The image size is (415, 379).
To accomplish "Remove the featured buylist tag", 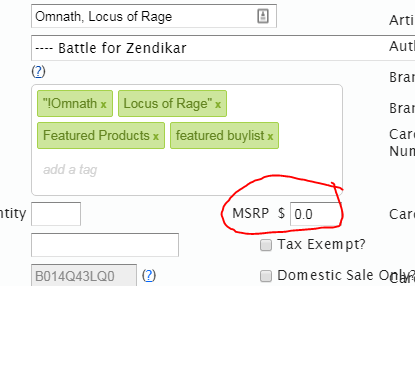I will coord(270,136).
